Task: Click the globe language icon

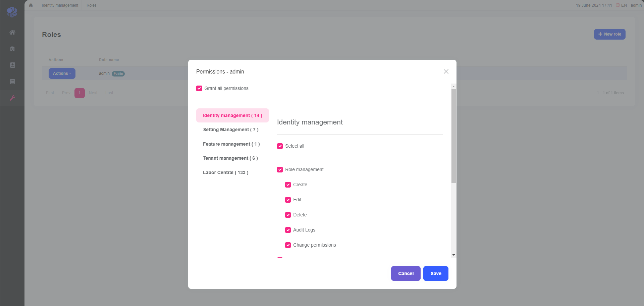Action: tap(618, 5)
